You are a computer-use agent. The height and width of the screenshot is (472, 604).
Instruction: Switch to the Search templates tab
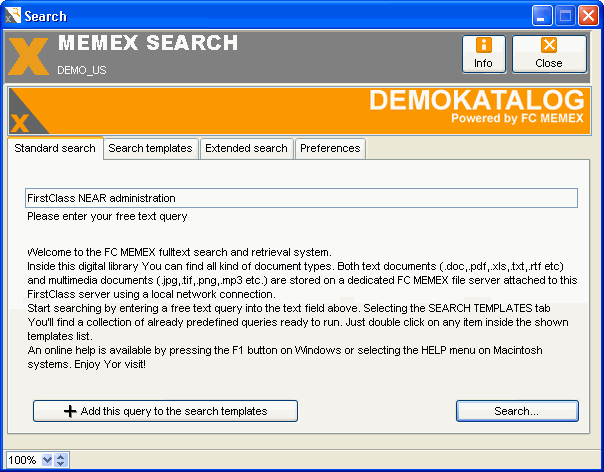[150, 148]
